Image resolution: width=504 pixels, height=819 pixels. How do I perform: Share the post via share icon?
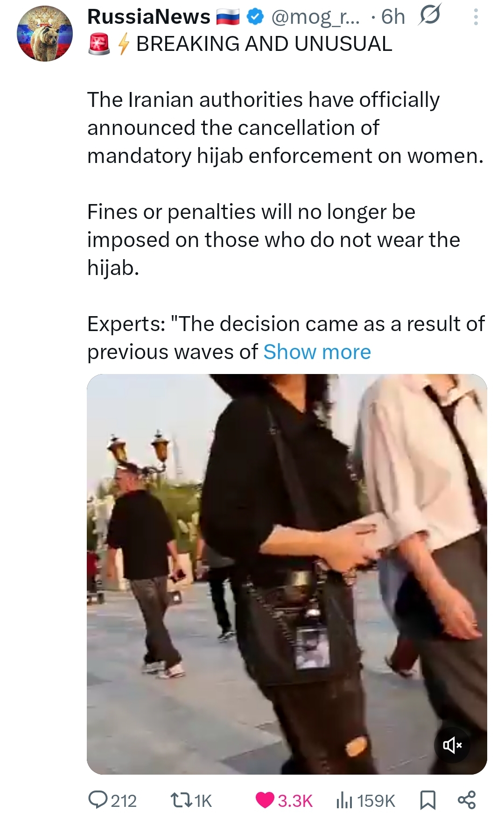click(467, 800)
